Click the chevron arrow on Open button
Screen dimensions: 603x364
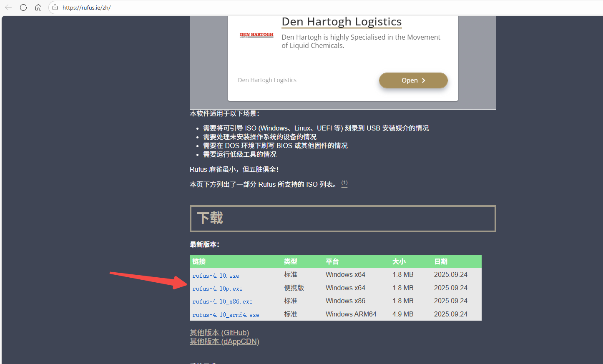tap(424, 80)
